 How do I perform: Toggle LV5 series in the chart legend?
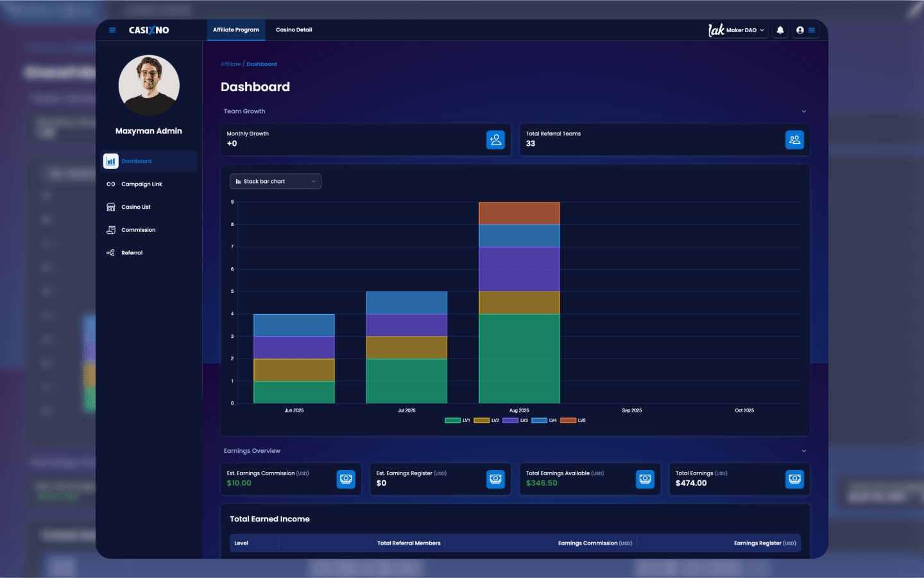[x=574, y=420]
